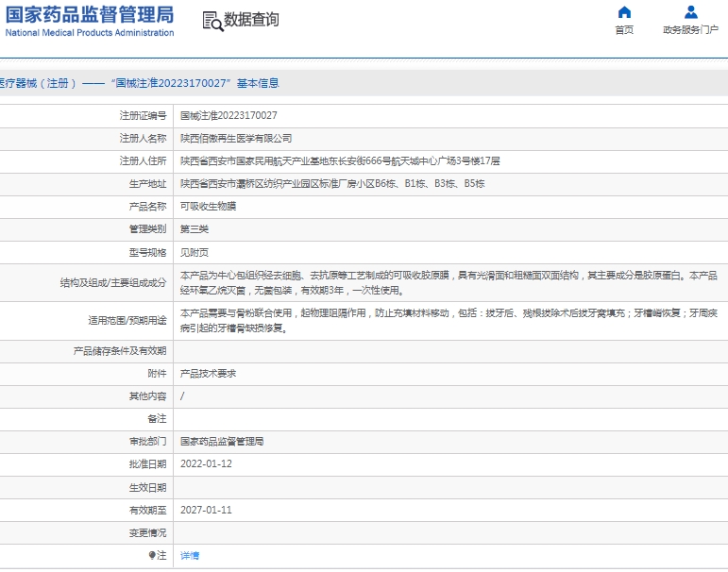Click product name 可吸收生物膜

point(209,206)
